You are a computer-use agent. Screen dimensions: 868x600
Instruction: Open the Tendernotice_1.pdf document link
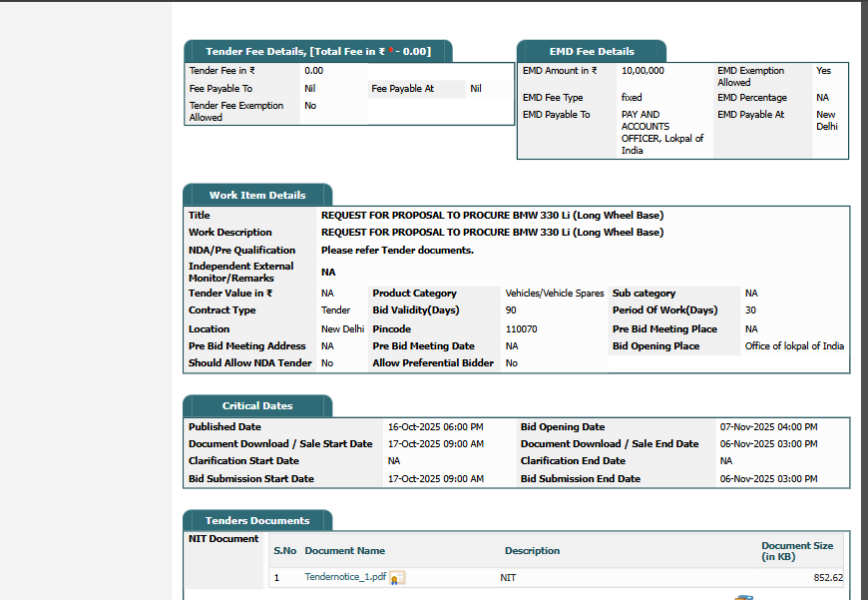pyautogui.click(x=345, y=577)
